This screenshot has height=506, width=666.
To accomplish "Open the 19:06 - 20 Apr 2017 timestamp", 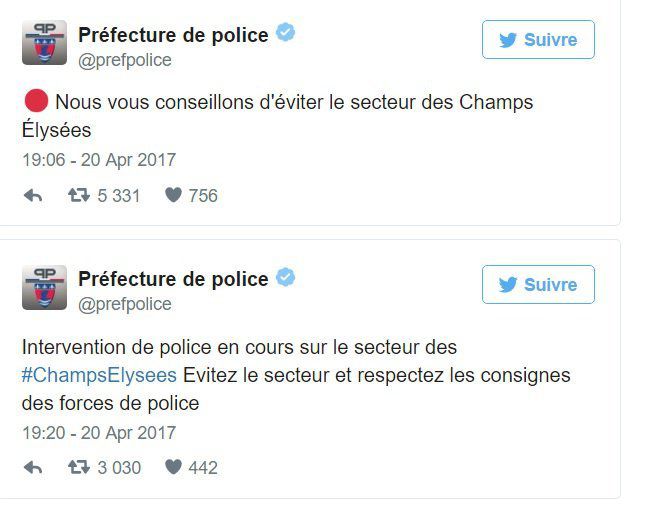I will pyautogui.click(x=99, y=160).
